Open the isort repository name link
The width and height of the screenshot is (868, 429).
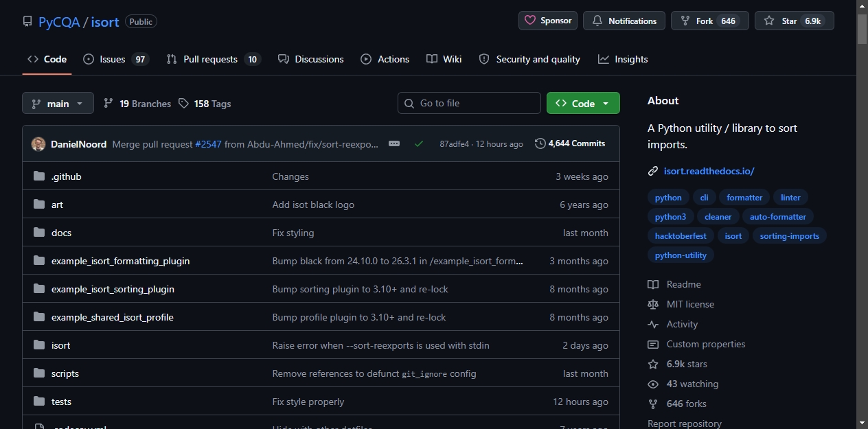click(x=105, y=21)
